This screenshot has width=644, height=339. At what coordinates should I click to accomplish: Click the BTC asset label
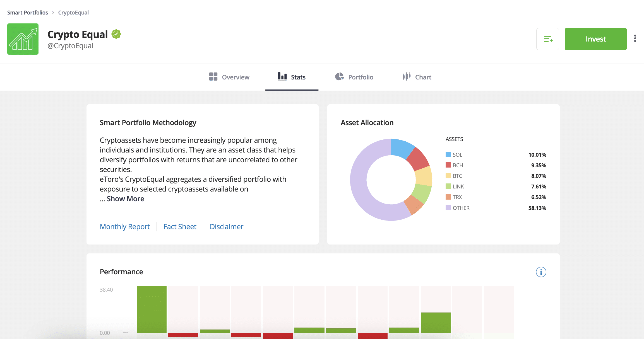pyautogui.click(x=457, y=176)
